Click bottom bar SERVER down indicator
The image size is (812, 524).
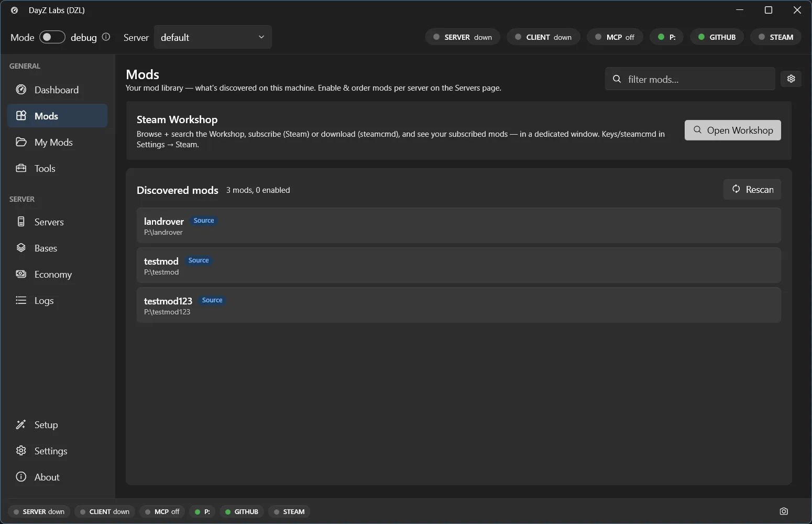coord(39,511)
